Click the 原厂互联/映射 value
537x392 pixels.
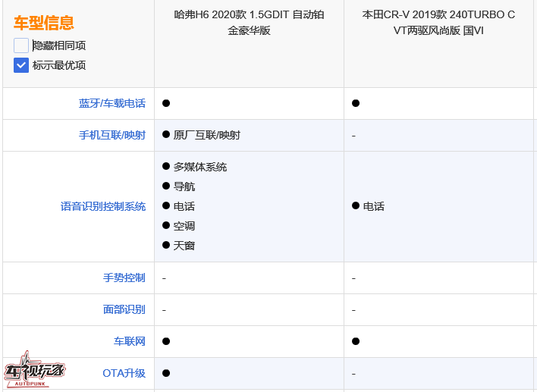[207, 135]
